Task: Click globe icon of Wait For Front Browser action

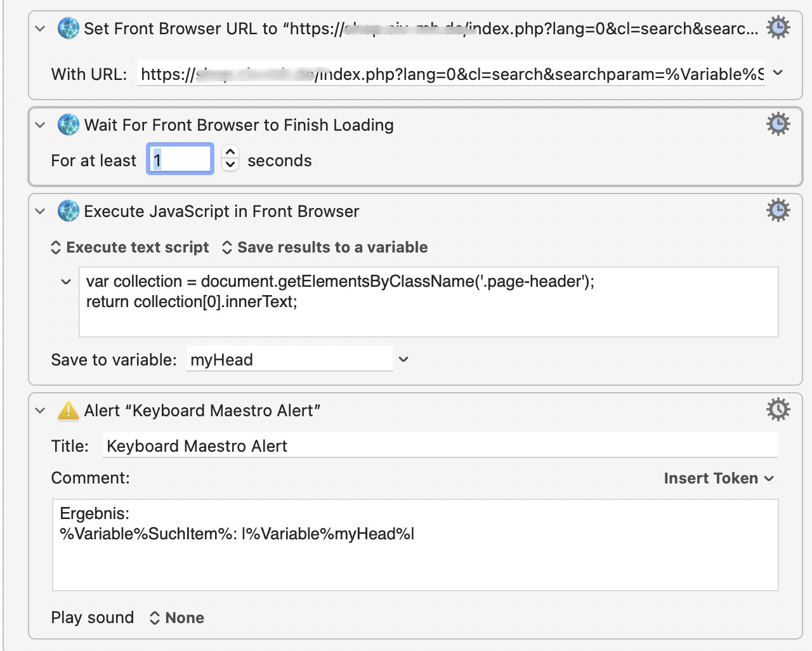Action: (69, 125)
